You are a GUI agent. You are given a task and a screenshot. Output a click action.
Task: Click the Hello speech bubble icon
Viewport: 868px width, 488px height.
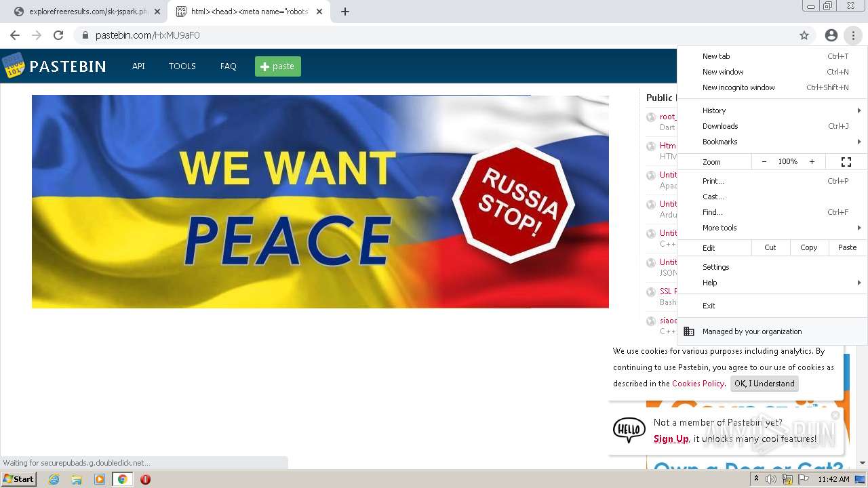tap(629, 430)
